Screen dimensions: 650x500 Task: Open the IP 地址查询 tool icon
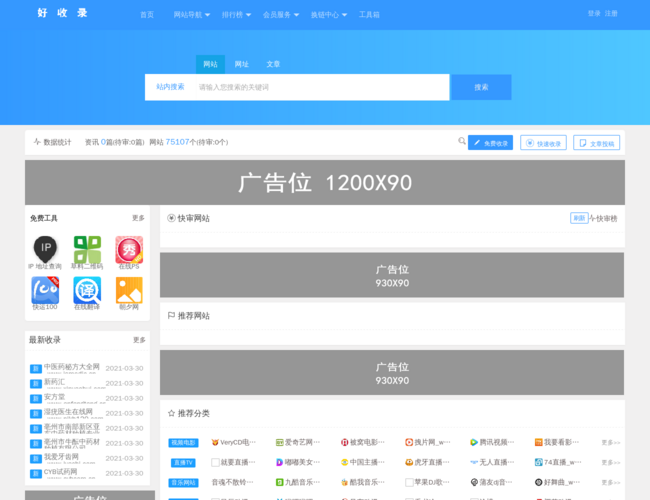pyautogui.click(x=46, y=249)
